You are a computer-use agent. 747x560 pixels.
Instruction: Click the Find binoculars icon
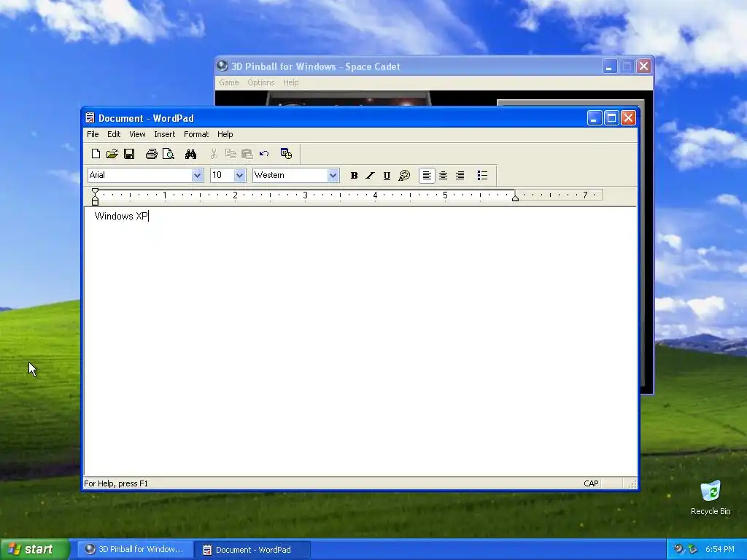pos(190,154)
